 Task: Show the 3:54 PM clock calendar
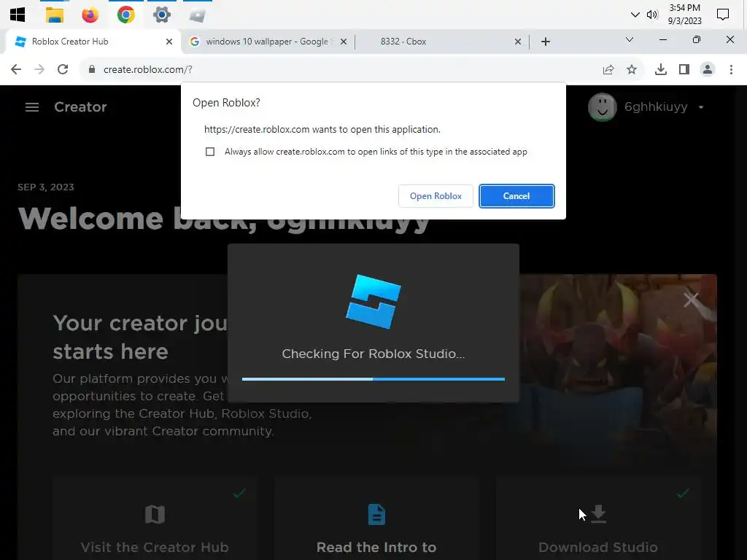(x=684, y=15)
